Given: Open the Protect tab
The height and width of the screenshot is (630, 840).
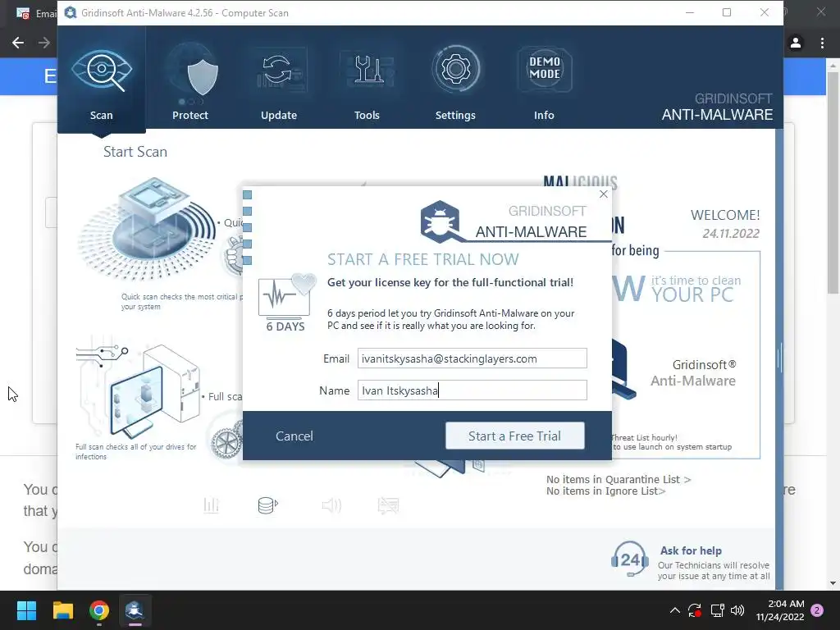Looking at the screenshot, I should (x=190, y=80).
